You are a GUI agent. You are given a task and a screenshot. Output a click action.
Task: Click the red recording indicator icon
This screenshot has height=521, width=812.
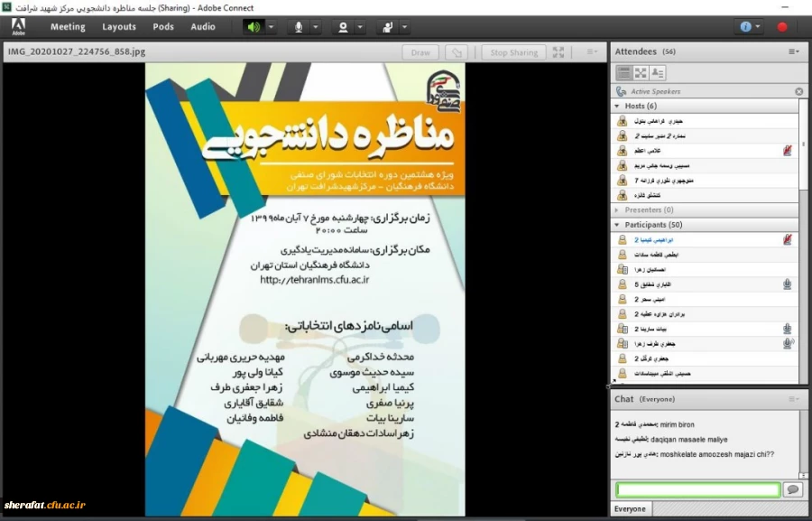tap(780, 27)
